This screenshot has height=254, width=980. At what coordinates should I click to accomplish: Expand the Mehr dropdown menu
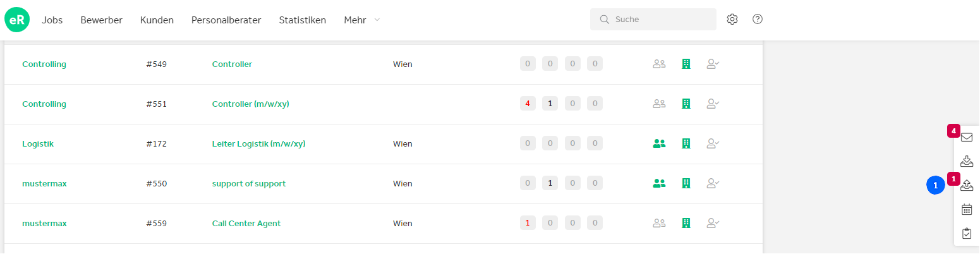(x=362, y=20)
